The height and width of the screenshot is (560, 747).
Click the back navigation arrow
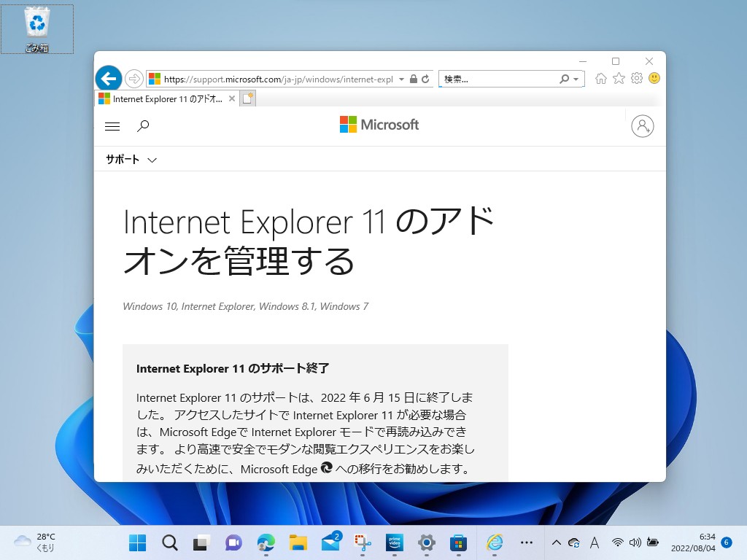click(x=108, y=77)
